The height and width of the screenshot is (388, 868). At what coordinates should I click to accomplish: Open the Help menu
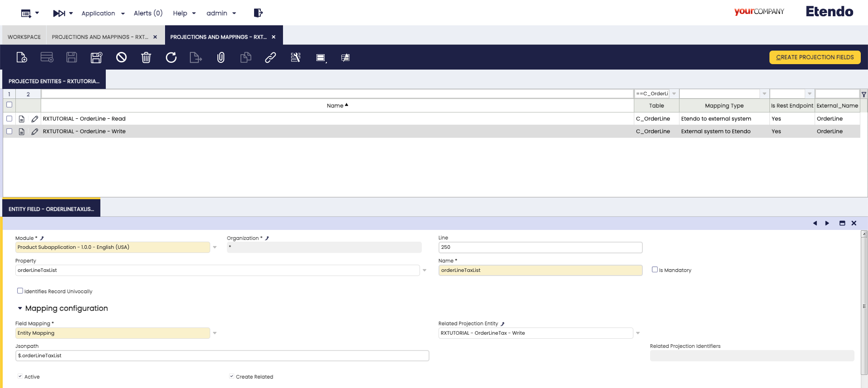(x=184, y=13)
